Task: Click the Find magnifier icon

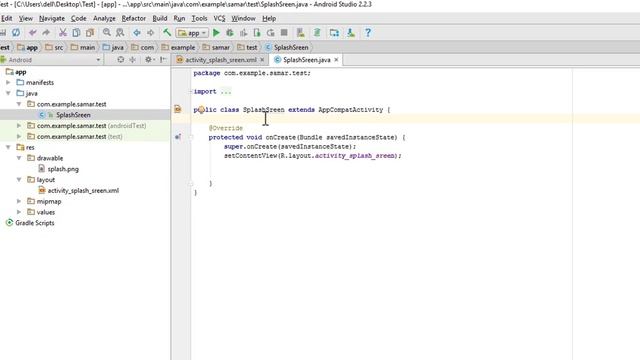Action: (x=107, y=33)
